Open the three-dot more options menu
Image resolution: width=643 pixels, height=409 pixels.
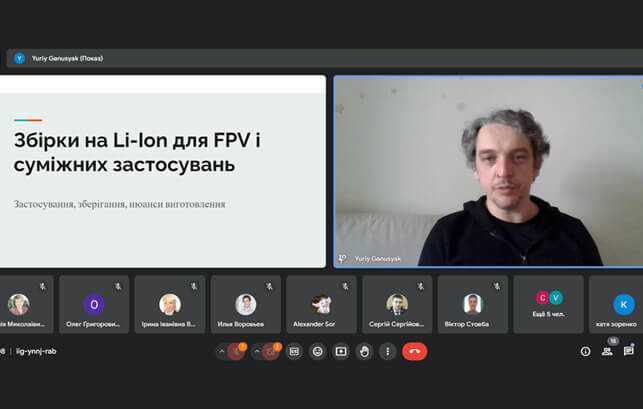[x=388, y=352]
